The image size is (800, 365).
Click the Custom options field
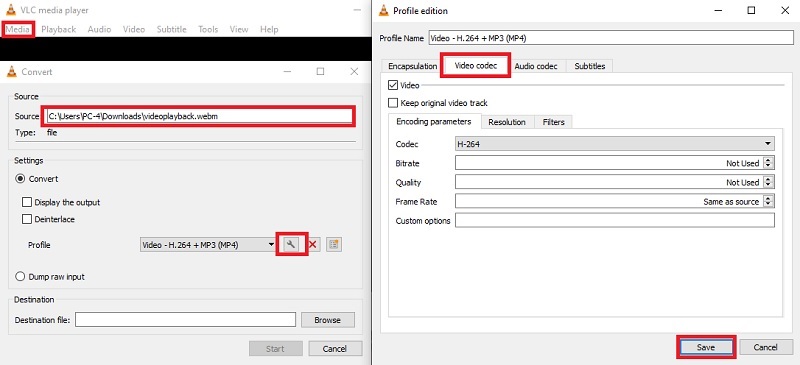[615, 221]
